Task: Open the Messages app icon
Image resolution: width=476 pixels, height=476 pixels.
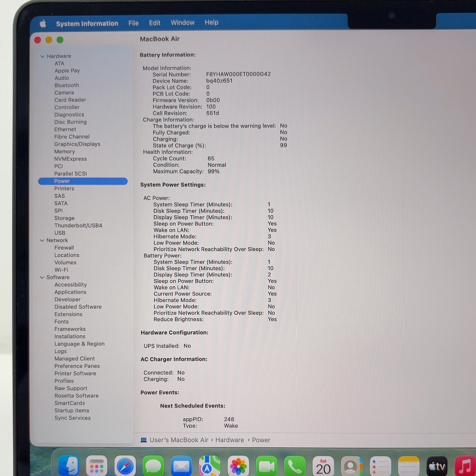Action: click(154, 466)
